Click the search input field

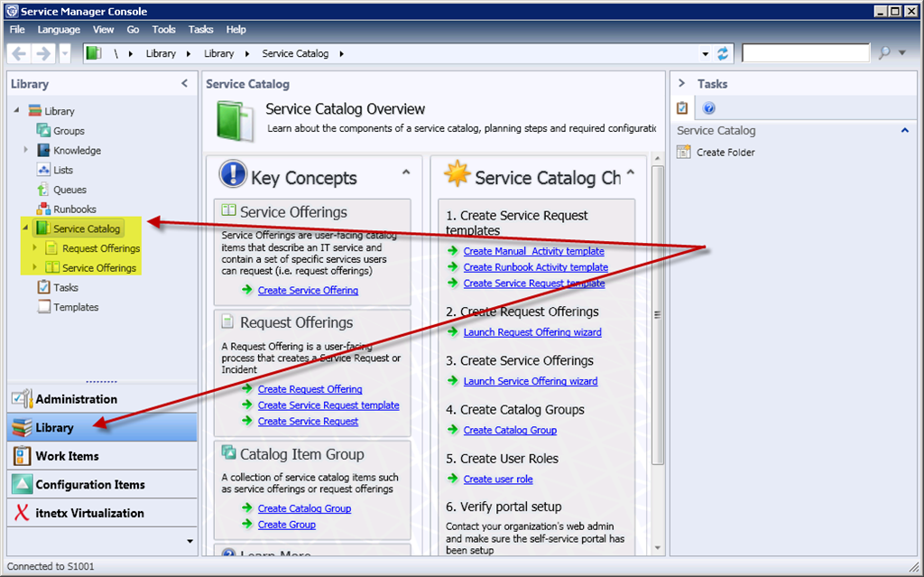(805, 53)
